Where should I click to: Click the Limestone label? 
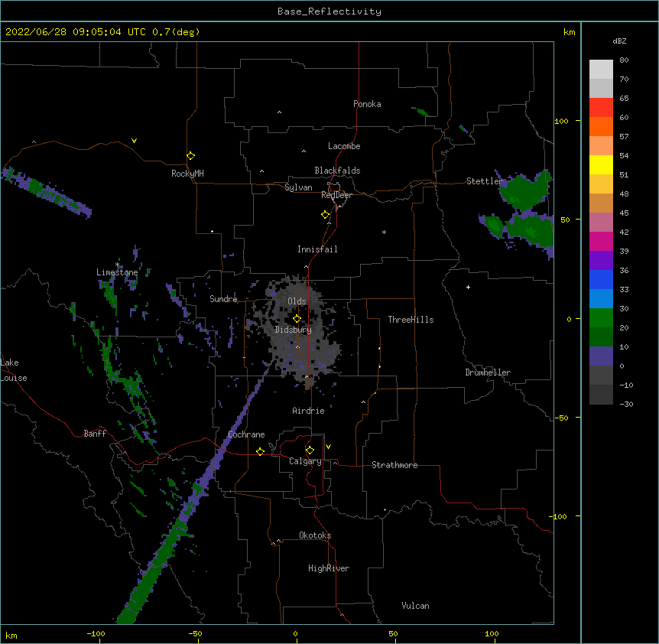point(117,272)
